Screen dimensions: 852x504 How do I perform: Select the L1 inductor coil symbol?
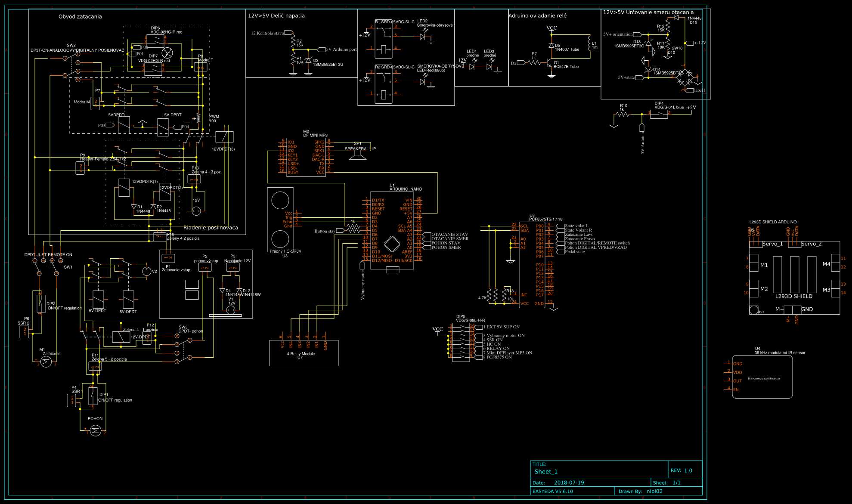589,43
